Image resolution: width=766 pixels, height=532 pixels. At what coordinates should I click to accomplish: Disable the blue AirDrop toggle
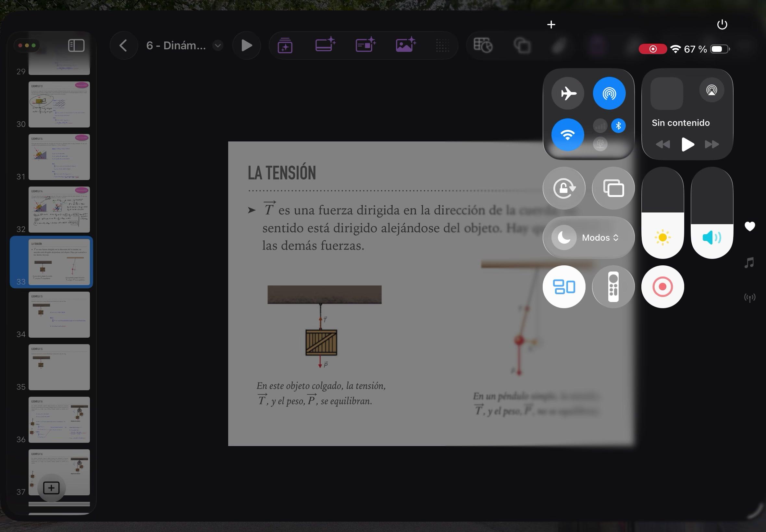(609, 93)
